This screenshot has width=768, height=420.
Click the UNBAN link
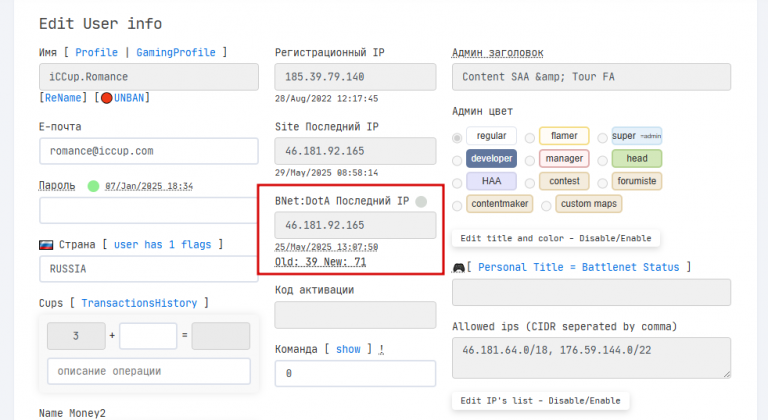click(129, 98)
